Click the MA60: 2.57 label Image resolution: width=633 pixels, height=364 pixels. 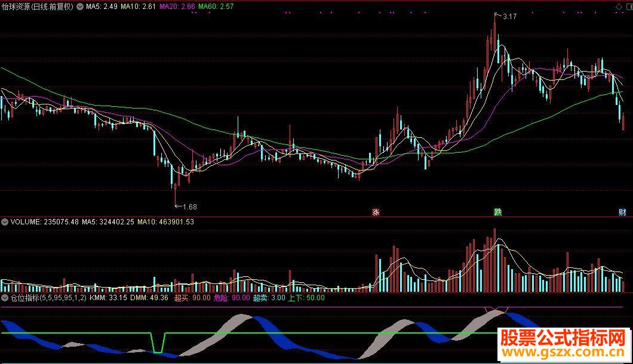pos(216,7)
